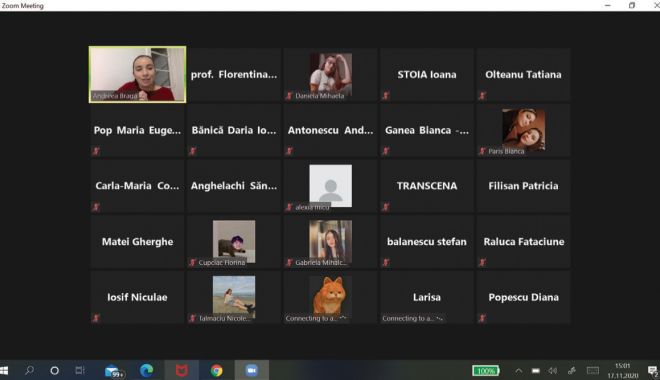Click the prof. Florentina participant tile

[x=234, y=74]
